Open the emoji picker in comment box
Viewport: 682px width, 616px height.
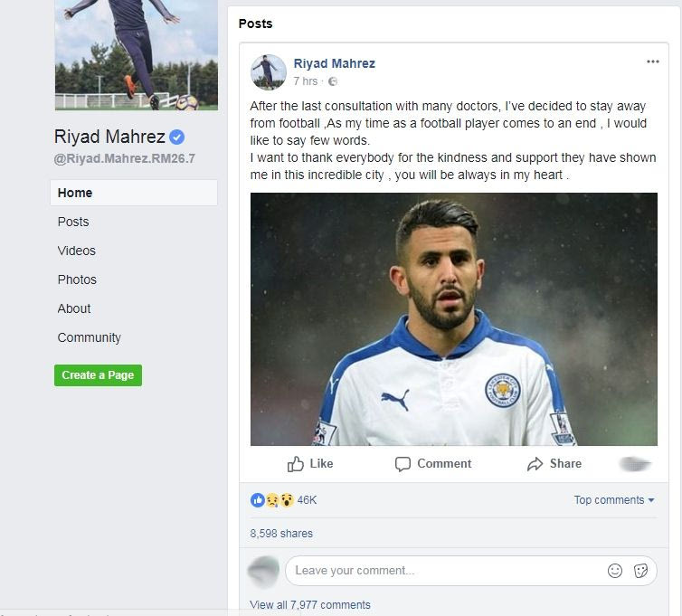615,571
